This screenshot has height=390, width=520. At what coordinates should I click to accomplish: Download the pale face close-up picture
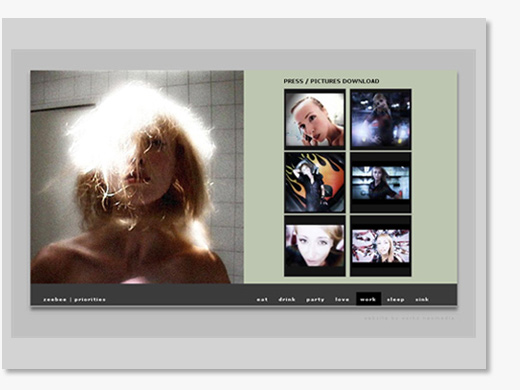click(315, 246)
